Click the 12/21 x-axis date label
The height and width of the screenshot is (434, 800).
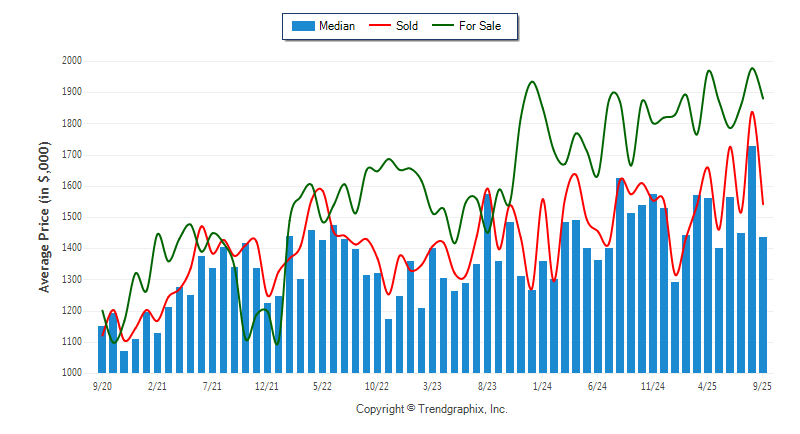coord(267,384)
